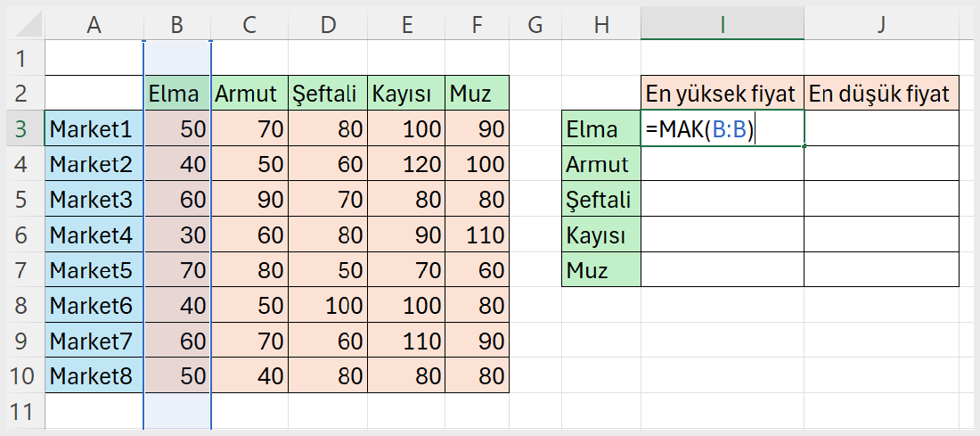The width and height of the screenshot is (980, 436).
Task: Select the Market1 label cell
Action: (94, 129)
